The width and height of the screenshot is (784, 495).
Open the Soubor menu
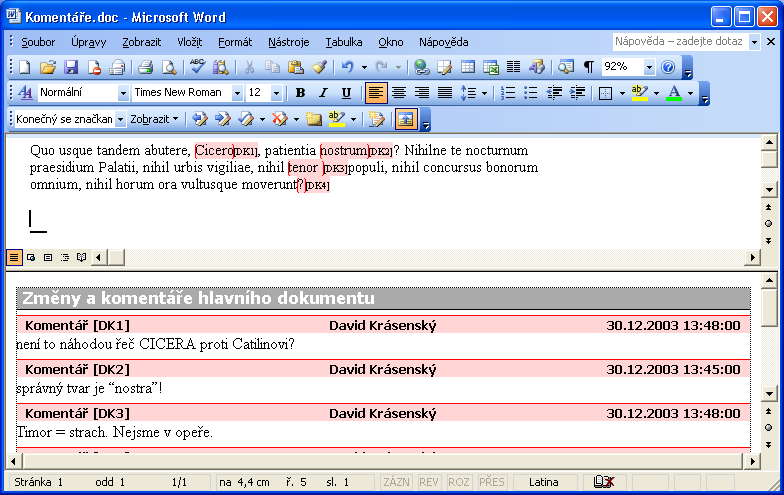pyautogui.click(x=38, y=42)
